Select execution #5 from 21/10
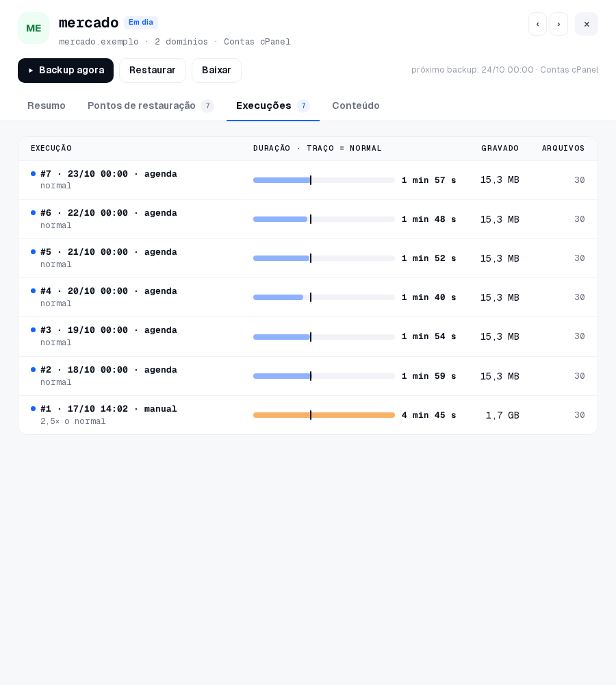616x685 pixels. [x=308, y=258]
